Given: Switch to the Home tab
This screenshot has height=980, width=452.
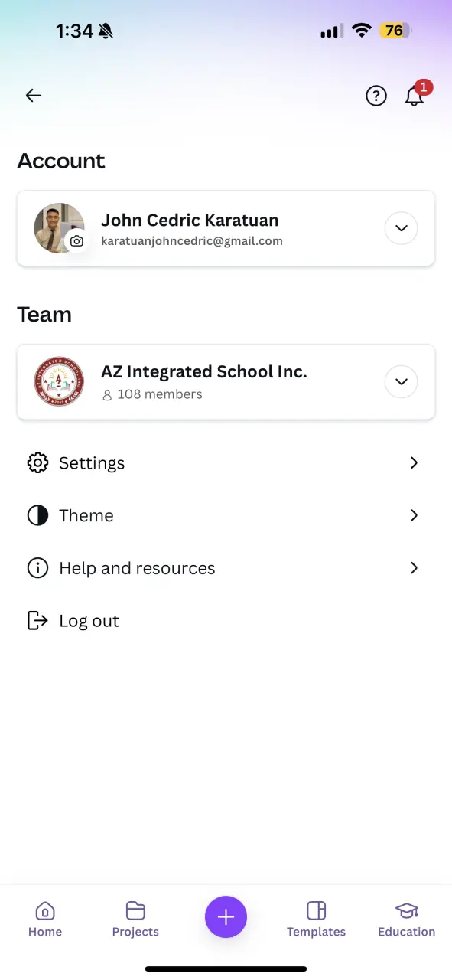Looking at the screenshot, I should click(x=45, y=919).
